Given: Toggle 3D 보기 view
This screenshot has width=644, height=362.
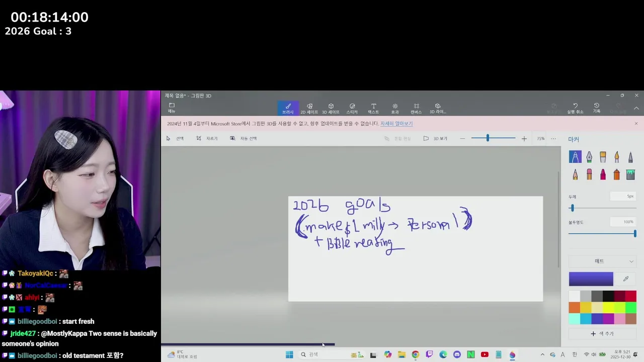Looking at the screenshot, I should (435, 138).
